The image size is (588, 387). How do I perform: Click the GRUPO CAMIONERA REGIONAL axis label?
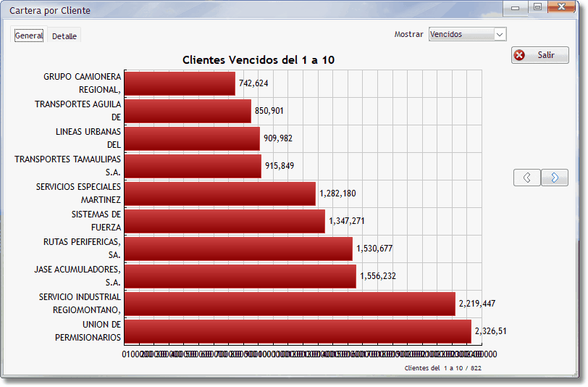(82, 83)
